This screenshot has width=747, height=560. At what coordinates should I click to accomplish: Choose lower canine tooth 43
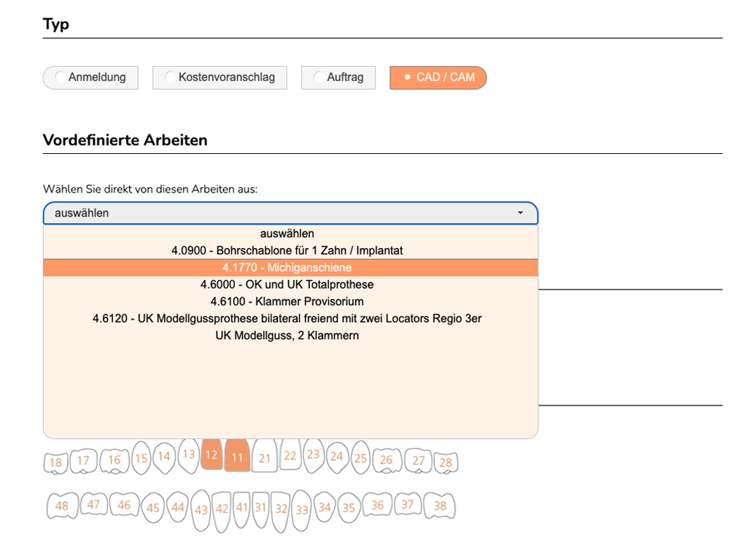201,510
